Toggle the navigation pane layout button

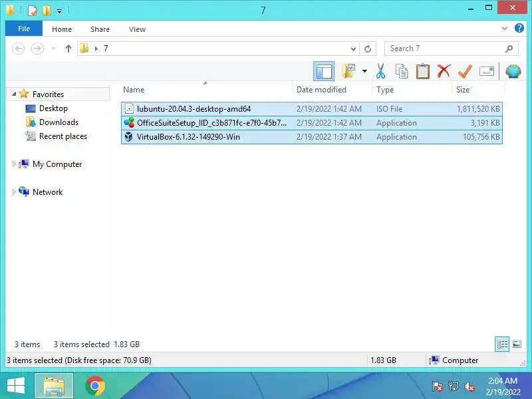coord(324,71)
